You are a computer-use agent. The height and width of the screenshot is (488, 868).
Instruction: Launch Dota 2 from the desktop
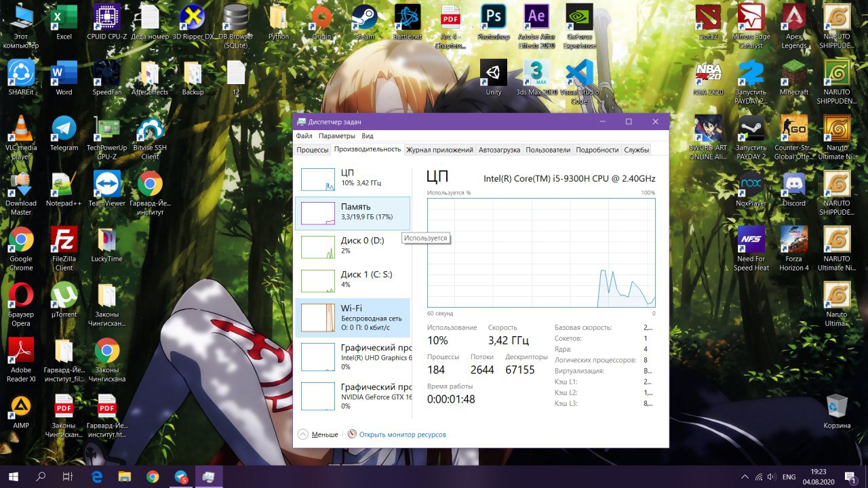pos(708,22)
